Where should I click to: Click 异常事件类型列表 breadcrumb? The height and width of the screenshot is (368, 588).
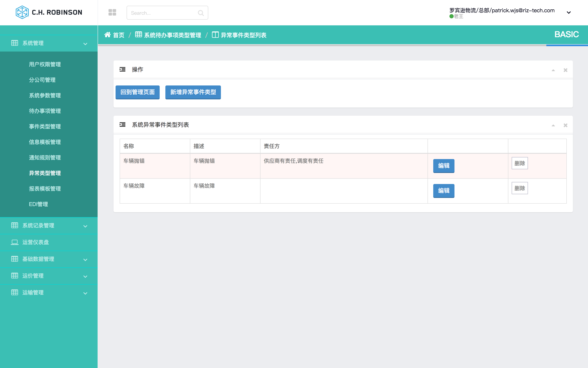[243, 35]
